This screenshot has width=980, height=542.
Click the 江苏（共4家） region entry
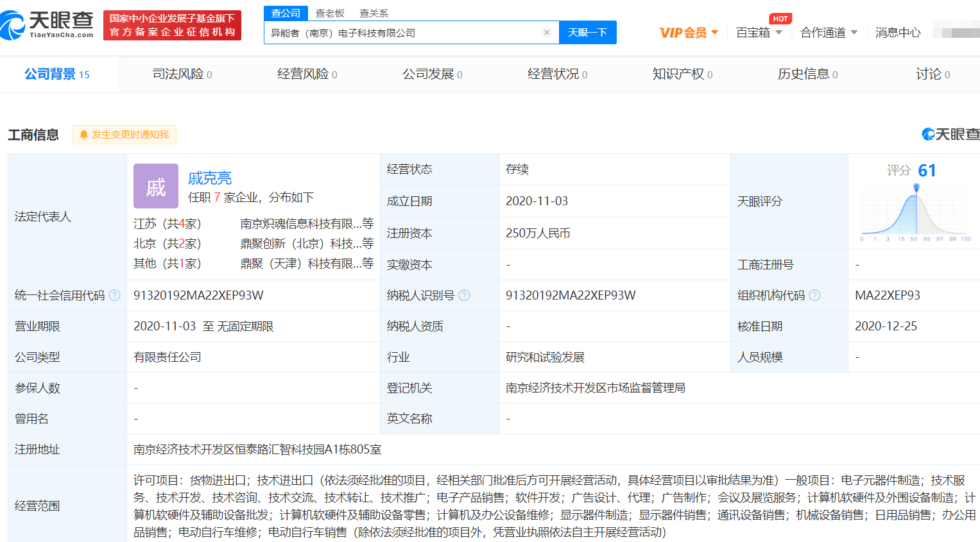point(168,224)
